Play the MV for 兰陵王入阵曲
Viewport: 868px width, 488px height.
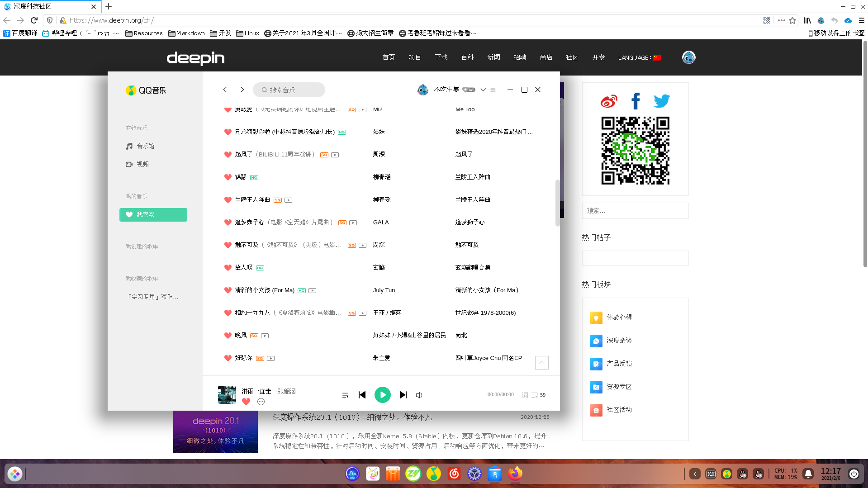pos(288,200)
